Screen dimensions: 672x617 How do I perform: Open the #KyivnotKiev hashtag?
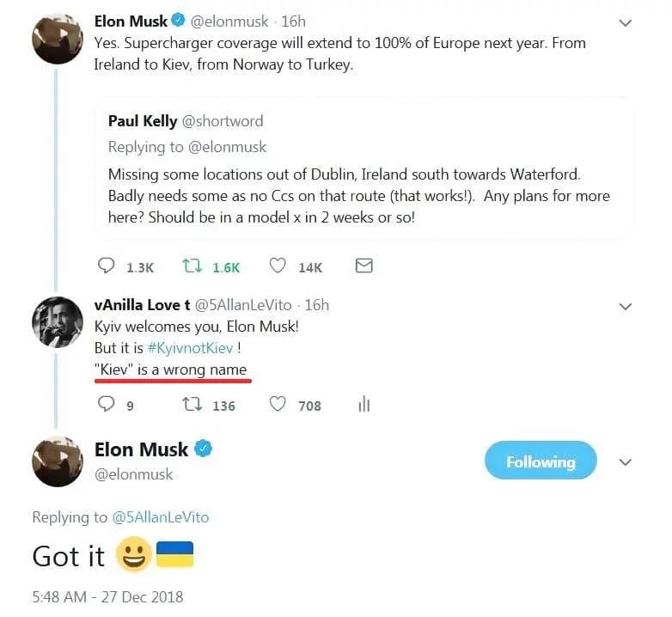(191, 348)
